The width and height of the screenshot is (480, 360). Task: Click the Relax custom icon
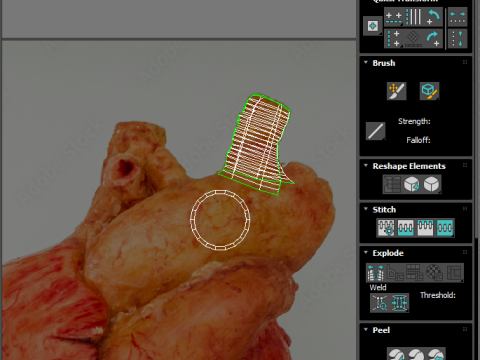431,184
